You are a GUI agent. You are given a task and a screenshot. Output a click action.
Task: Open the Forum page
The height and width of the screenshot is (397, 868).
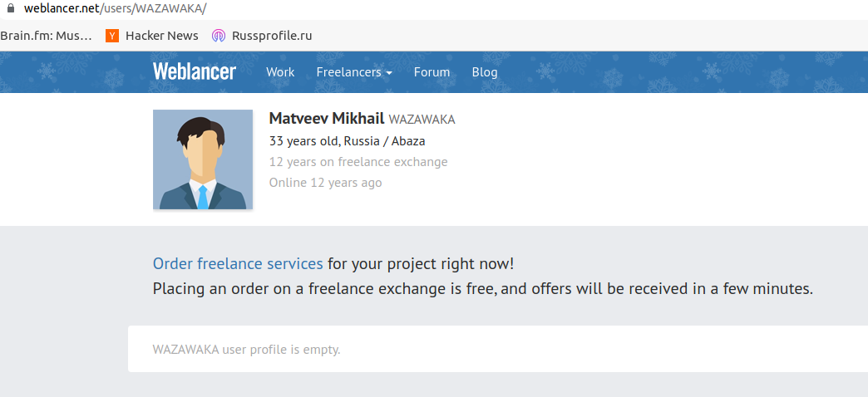432,72
